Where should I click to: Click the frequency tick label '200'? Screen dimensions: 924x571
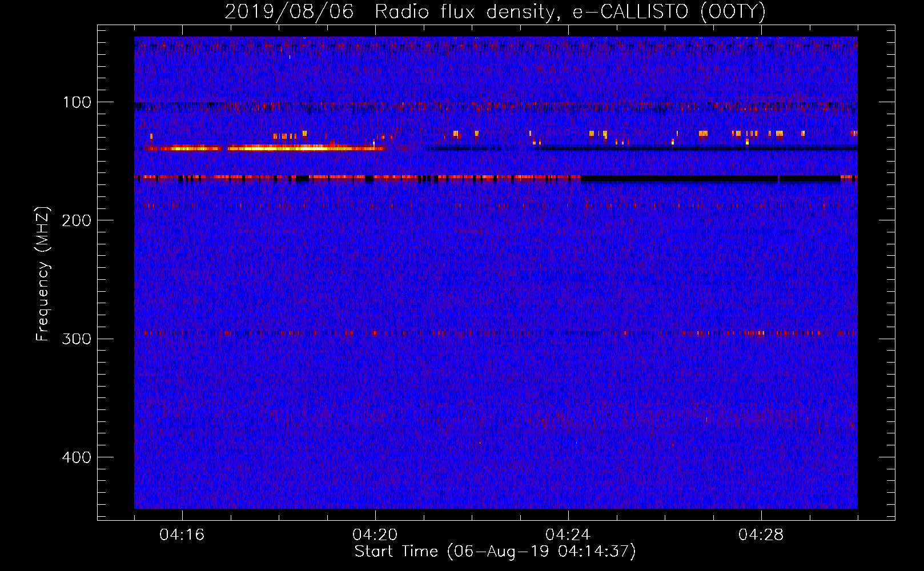pos(77,220)
